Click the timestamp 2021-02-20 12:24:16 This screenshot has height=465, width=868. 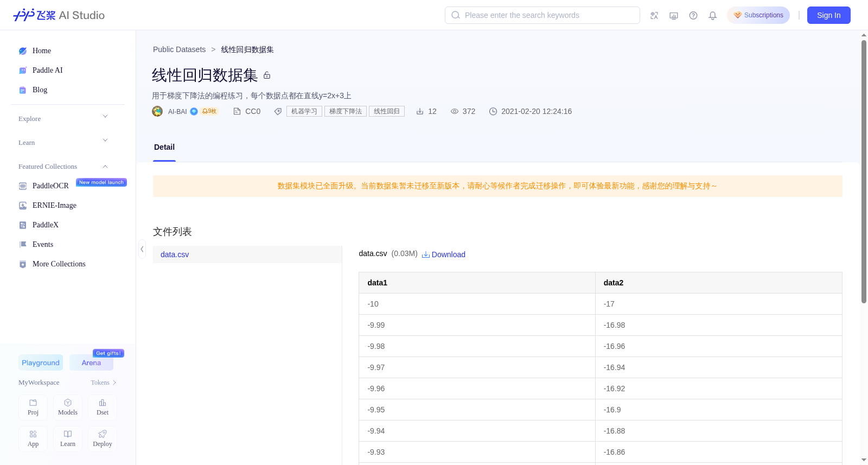coord(537,111)
